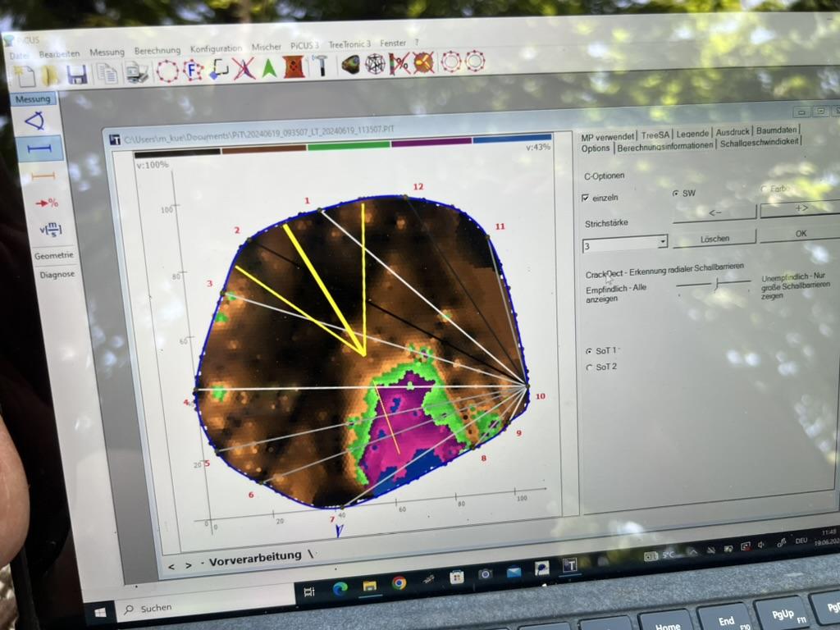
Task: Click the Windows search box 'Suchen'
Action: coord(156,608)
